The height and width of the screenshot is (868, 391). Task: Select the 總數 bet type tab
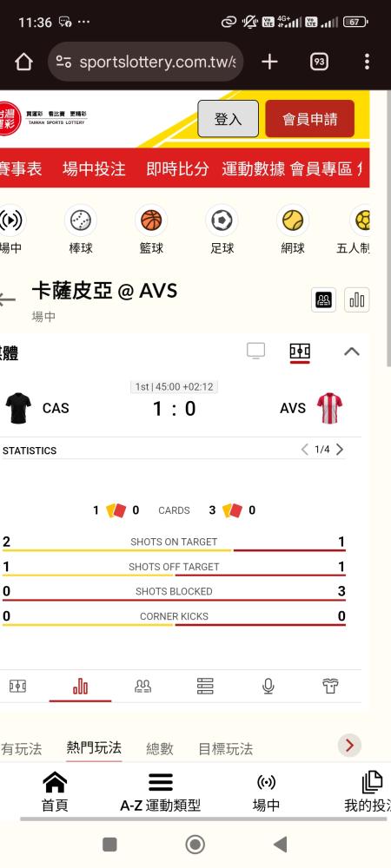click(160, 749)
